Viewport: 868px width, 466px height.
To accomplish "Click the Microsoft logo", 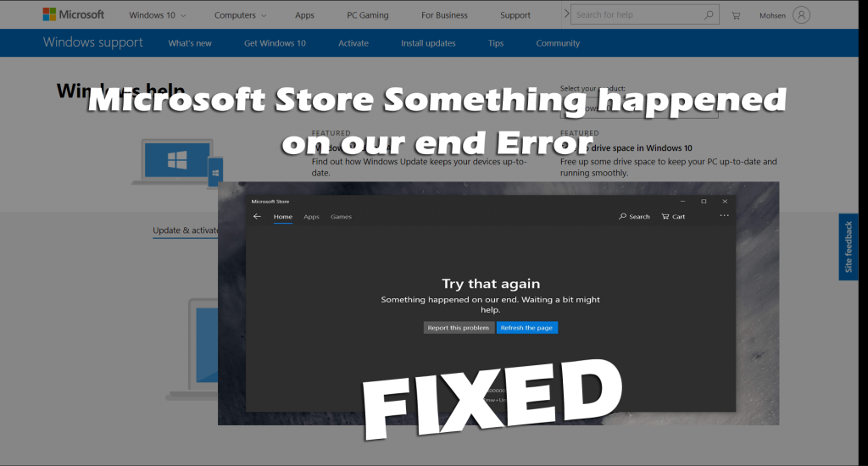I will point(73,15).
